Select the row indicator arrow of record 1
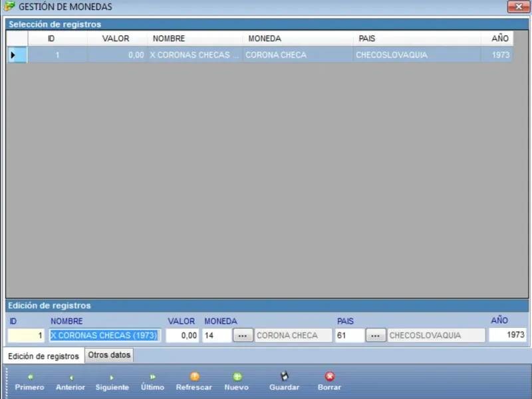 tap(17, 55)
